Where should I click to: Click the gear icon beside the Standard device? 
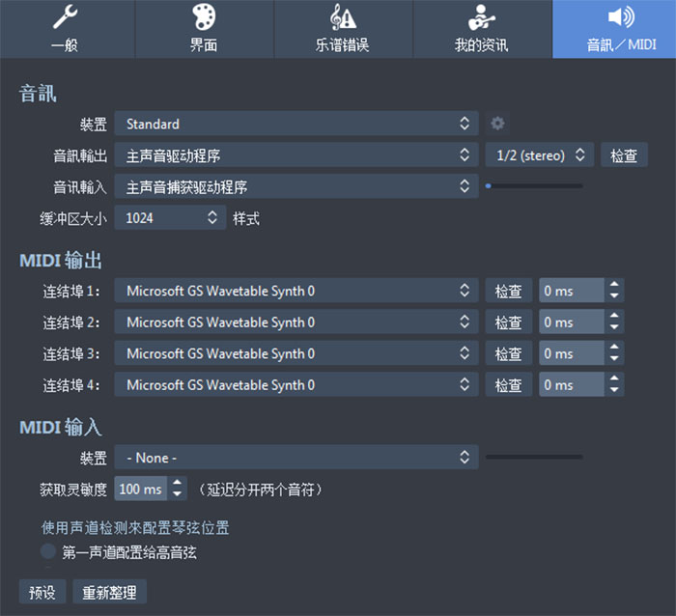pos(497,124)
